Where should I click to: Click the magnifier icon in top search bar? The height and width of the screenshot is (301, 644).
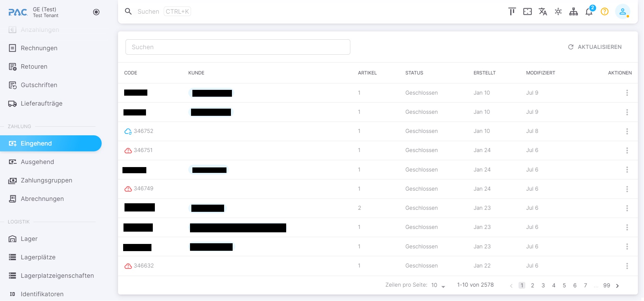coord(128,12)
